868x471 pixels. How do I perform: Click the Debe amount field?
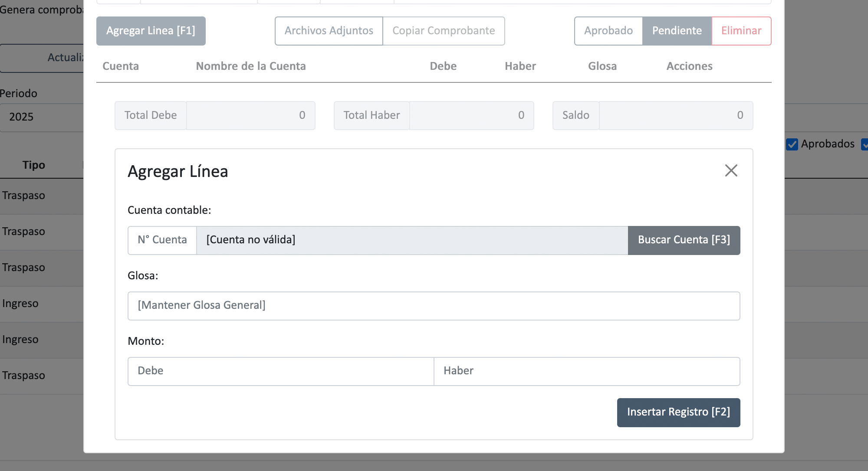tap(280, 371)
